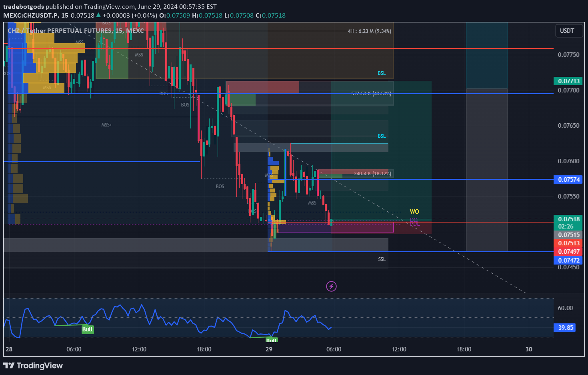Select the '29' date on the time axis

(x=269, y=349)
